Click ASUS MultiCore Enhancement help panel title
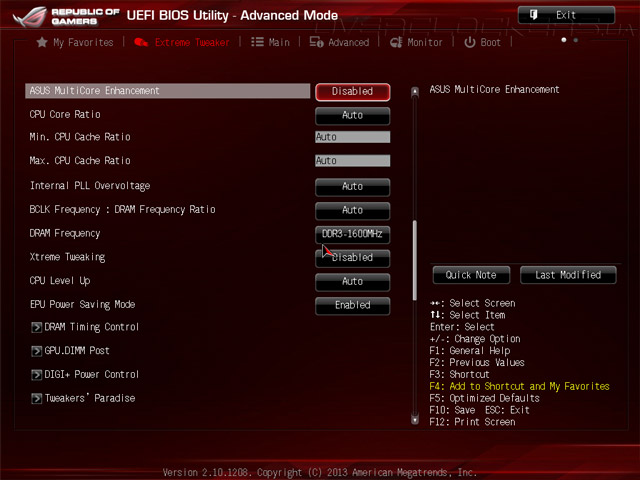 click(495, 89)
